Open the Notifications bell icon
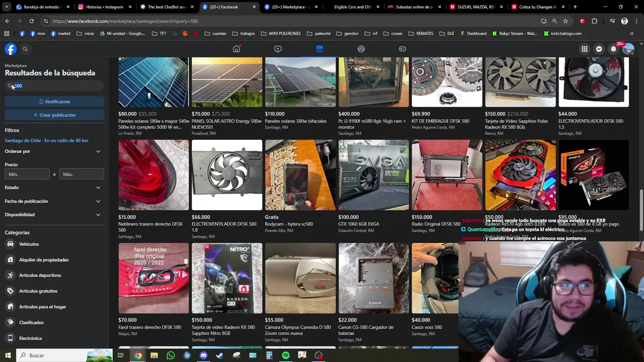Screen dimensions: 644x362 coord(613,49)
